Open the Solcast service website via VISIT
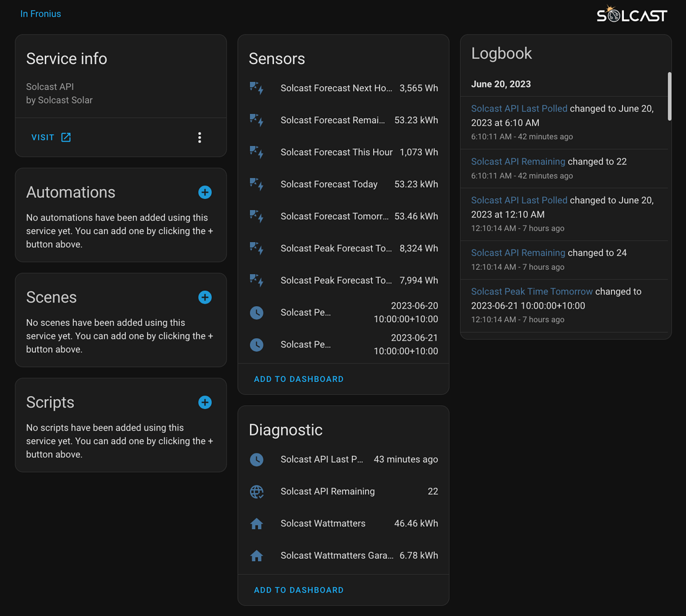This screenshot has width=686, height=616. [x=43, y=137]
